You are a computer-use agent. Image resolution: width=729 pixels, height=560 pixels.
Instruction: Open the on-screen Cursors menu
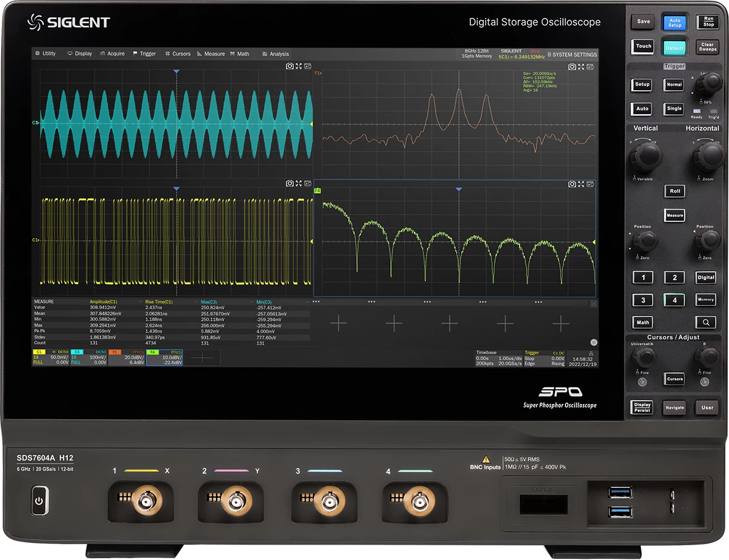coord(178,54)
